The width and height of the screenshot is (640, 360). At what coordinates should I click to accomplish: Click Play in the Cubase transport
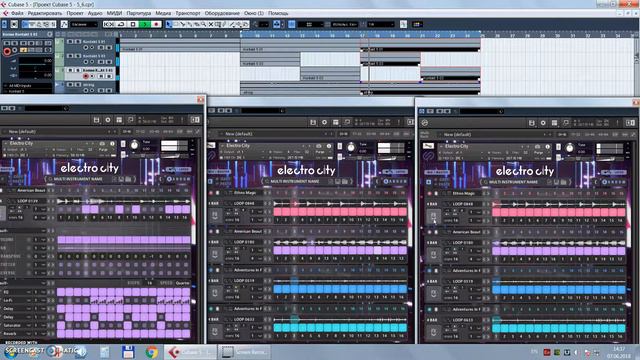click(144, 24)
